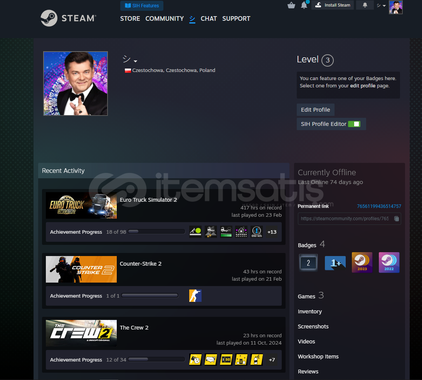Image resolution: width=422 pixels, height=380 pixels.
Task: Open account dropdown next to avatar in header
Action: click(381, 6)
